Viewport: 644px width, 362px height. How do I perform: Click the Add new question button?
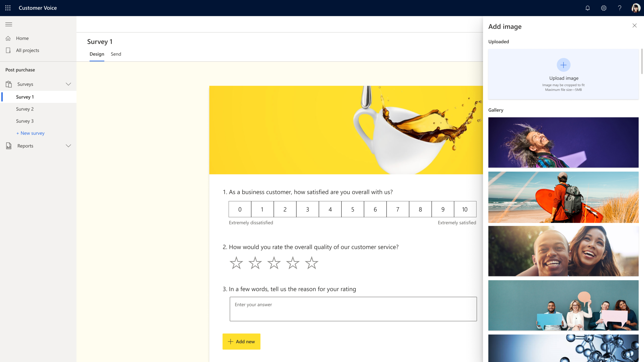coord(241,341)
